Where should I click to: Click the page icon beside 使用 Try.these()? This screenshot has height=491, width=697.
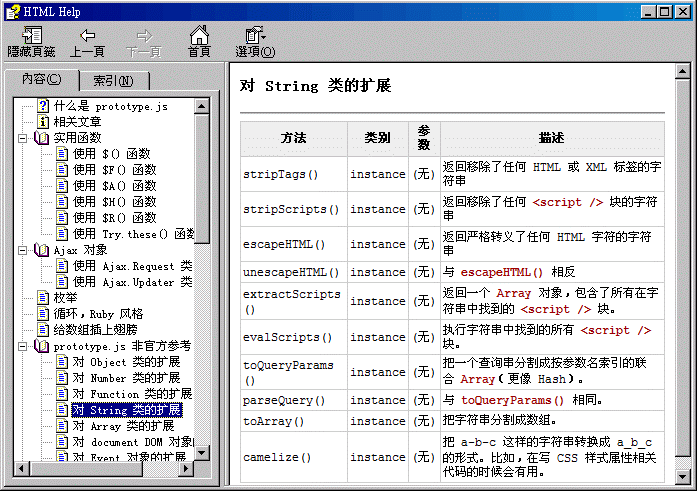(62, 234)
